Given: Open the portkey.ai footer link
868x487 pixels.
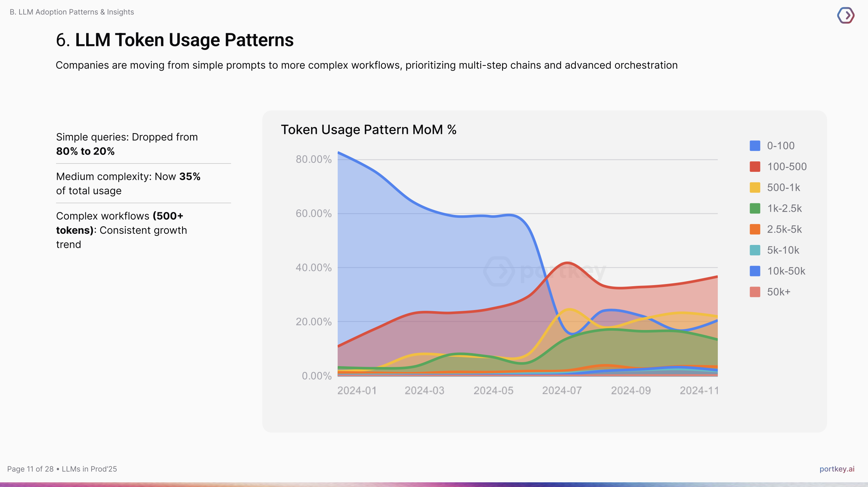Looking at the screenshot, I should point(837,469).
